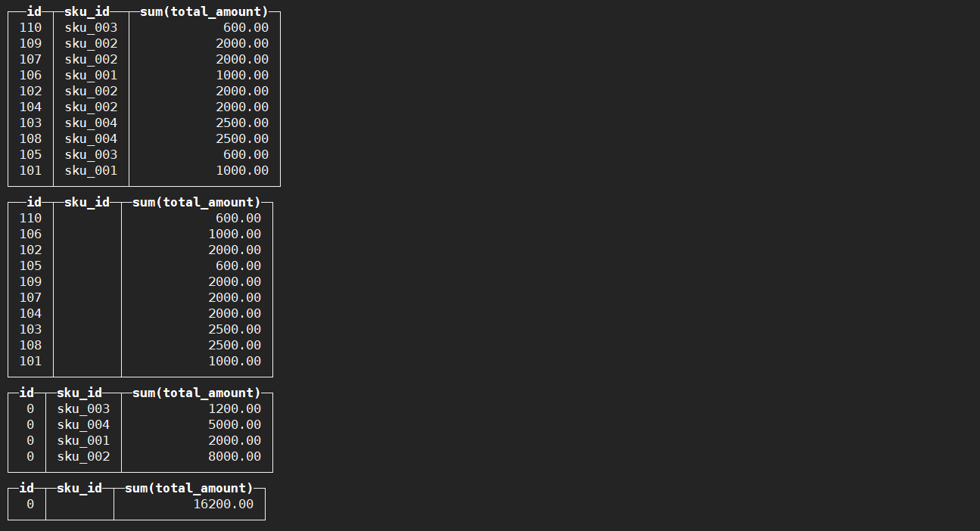Click sku_004 next to id 108
980x531 pixels.
pos(91,138)
